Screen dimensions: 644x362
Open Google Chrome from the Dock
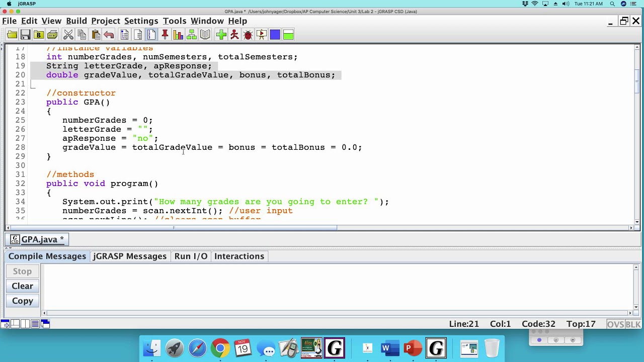220,348
